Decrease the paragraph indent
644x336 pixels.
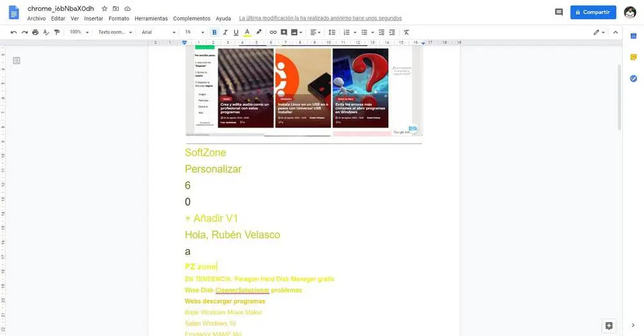(x=381, y=32)
